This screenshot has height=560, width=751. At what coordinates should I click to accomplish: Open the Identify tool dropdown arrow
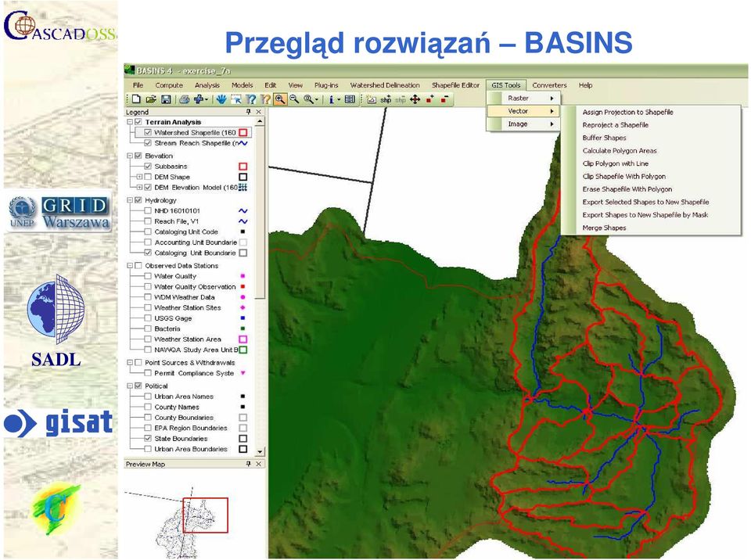tap(339, 99)
